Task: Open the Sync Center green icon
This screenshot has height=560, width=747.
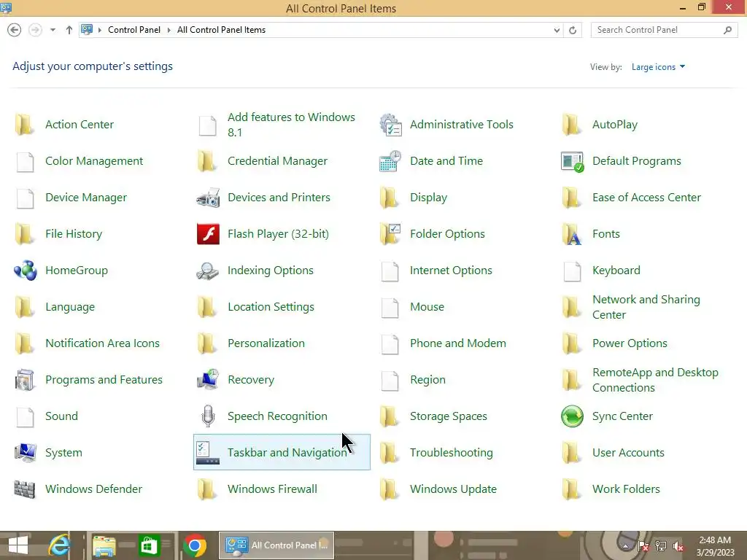Action: [572, 416]
